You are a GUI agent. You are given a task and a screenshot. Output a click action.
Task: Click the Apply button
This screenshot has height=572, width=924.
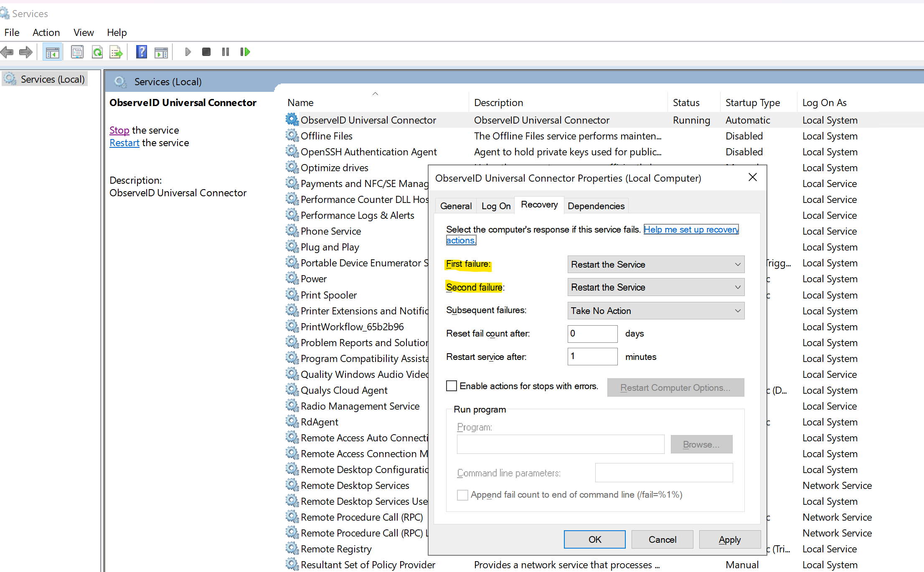point(729,539)
